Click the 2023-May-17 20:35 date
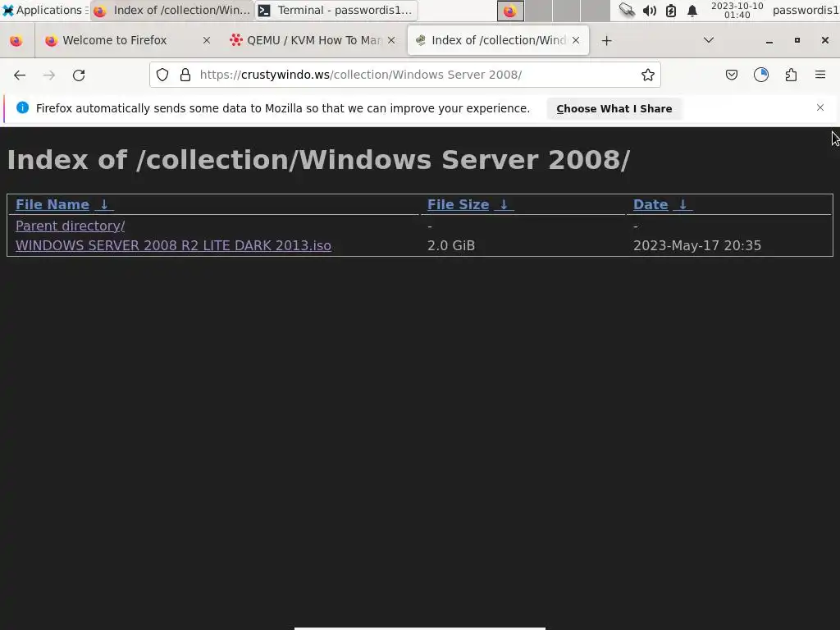The image size is (840, 630). 697,245
